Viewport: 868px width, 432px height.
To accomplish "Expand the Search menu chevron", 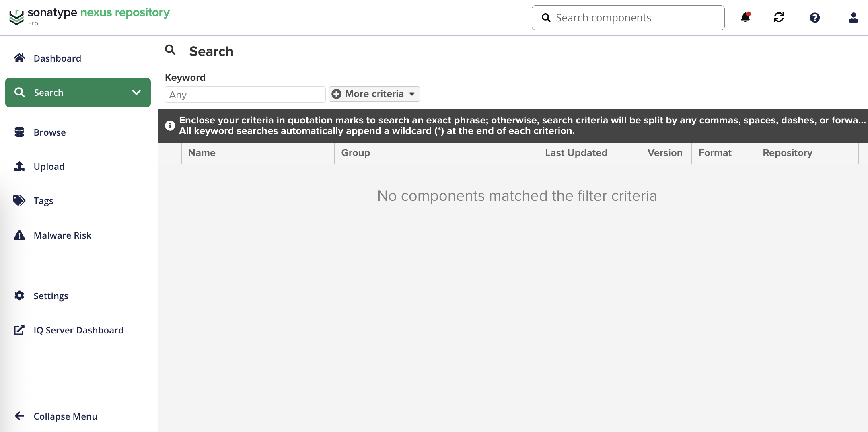I will [136, 92].
